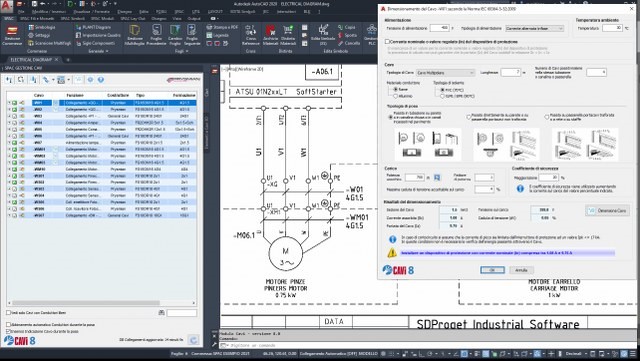The width and height of the screenshot is (640, 361).
Task: Open the Gestione Commesse tool
Action: point(12,35)
